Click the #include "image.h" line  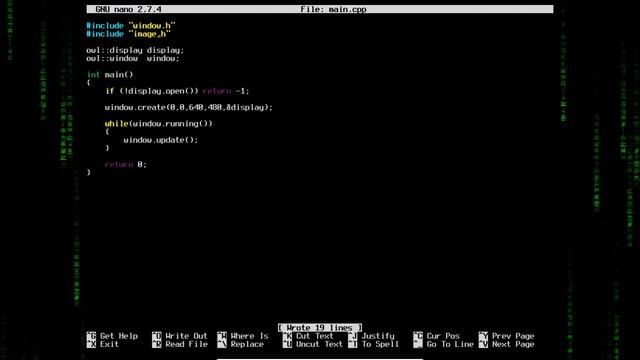[128, 34]
